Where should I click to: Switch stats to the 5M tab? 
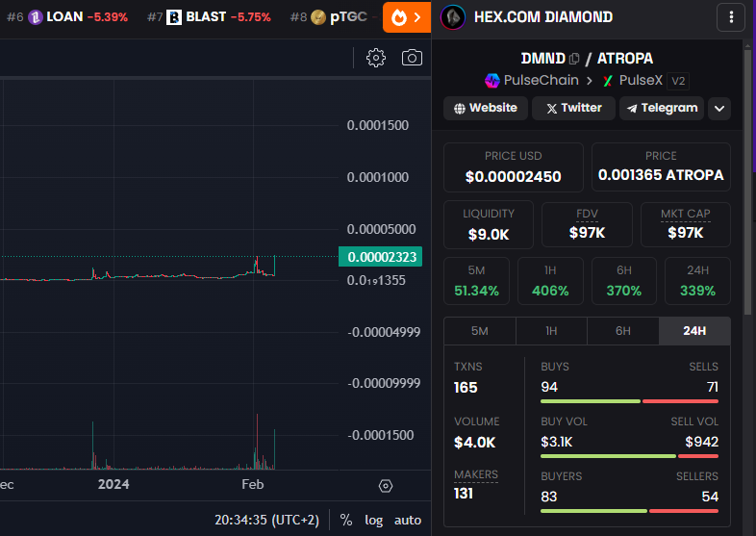480,331
